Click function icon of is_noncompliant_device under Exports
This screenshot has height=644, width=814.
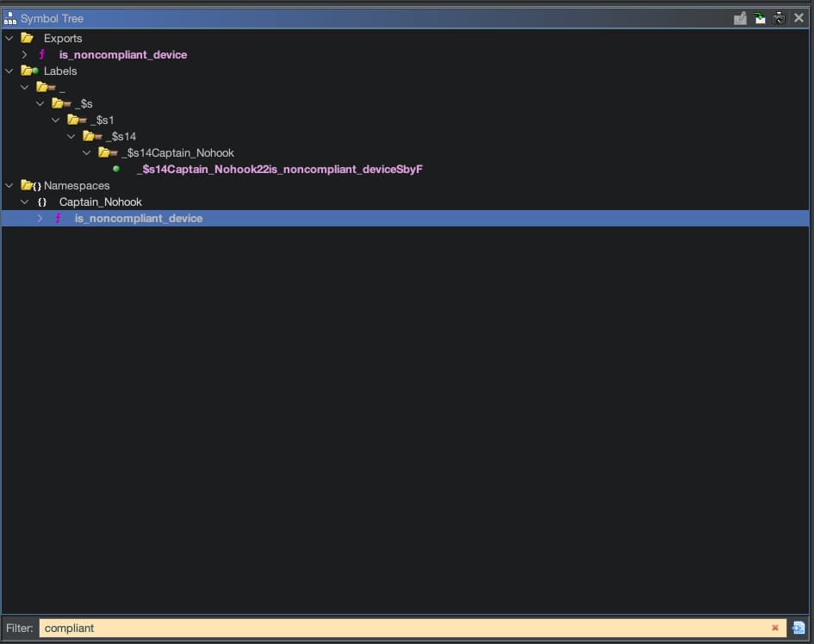42,54
